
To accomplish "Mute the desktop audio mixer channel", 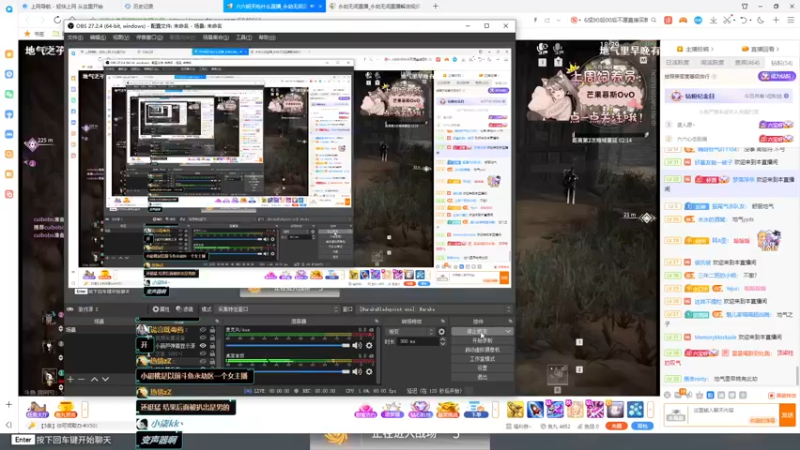I will click(x=357, y=371).
